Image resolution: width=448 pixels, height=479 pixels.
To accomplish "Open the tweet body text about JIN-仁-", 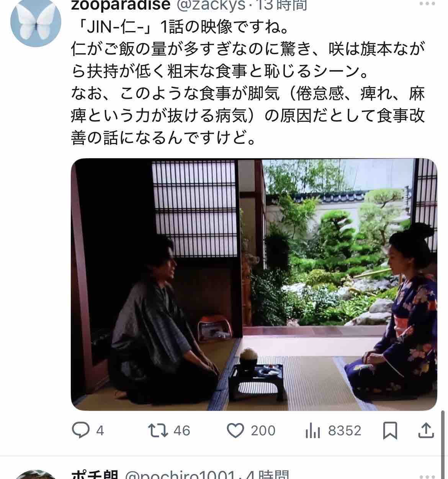I will coord(248,83).
